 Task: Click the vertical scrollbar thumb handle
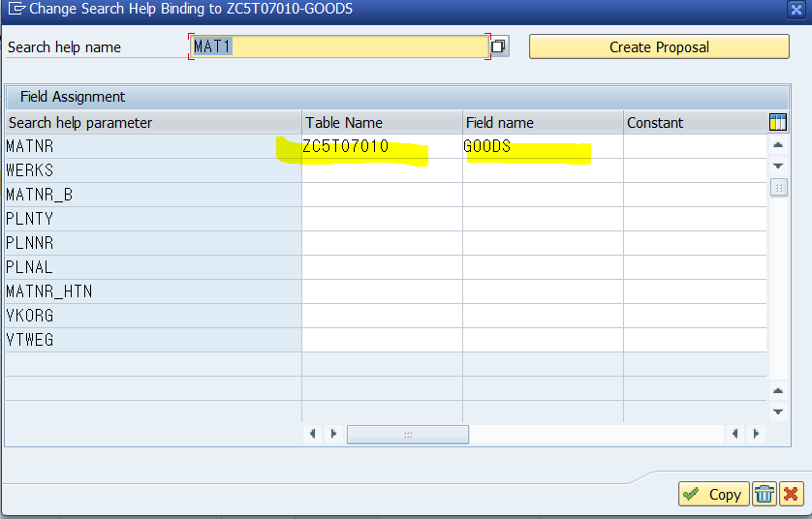[778, 187]
